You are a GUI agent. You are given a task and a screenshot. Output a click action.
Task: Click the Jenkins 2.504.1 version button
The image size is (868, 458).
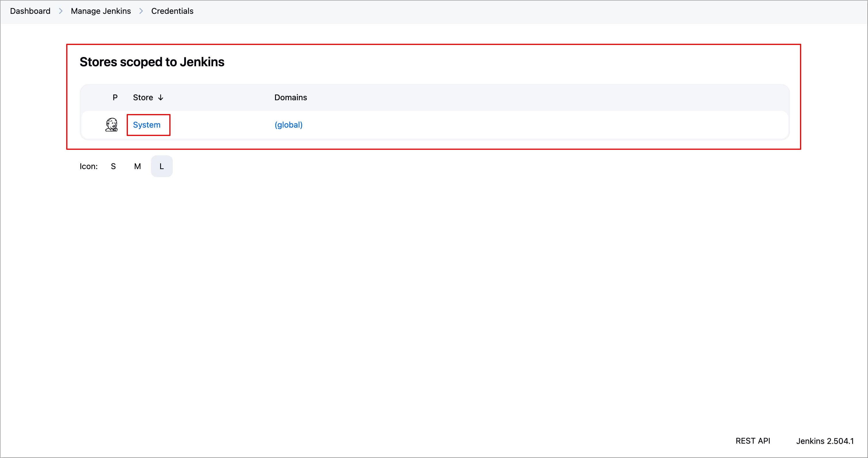tap(825, 441)
